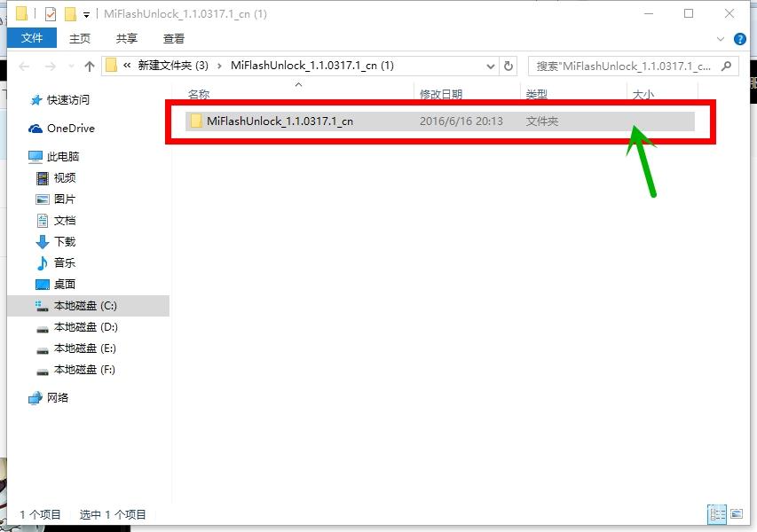Switch to the 查看 (View) ribbon tab

(x=174, y=38)
